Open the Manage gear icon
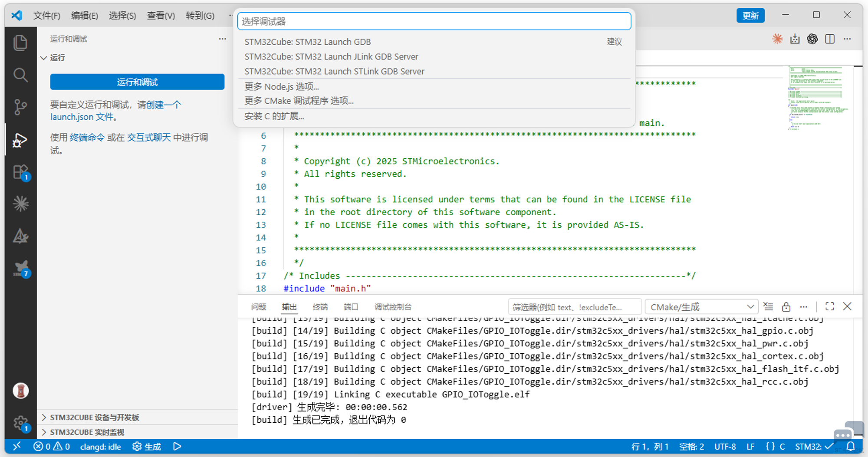The width and height of the screenshot is (868, 457). point(20,423)
